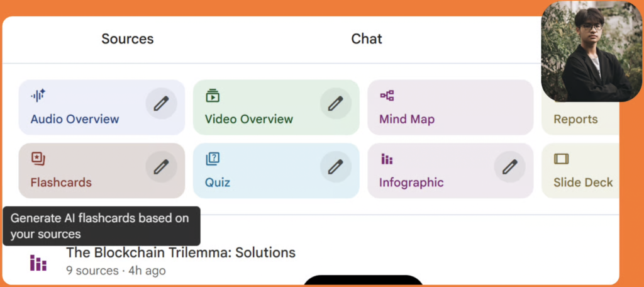Click the Infographic chart icon
Viewport: 644px width, 287px height.
[387, 160]
